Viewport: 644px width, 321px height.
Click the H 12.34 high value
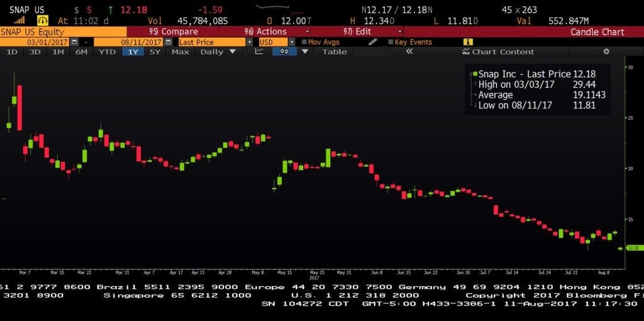tap(373, 21)
